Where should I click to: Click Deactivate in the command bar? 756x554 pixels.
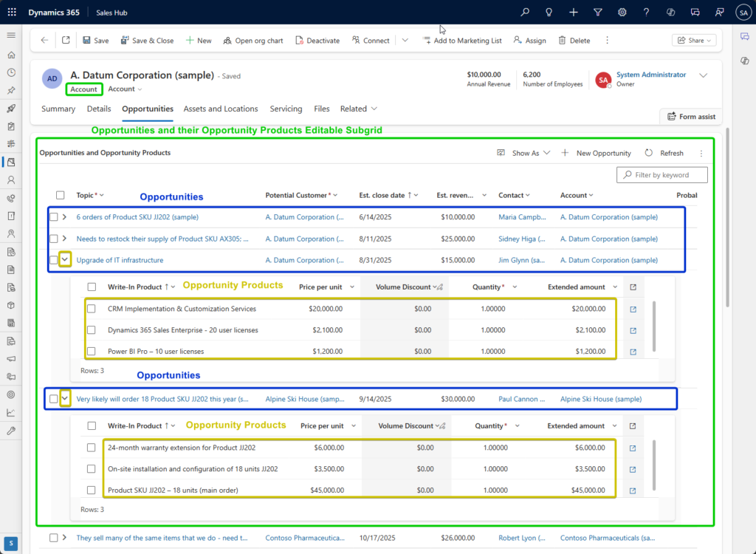tap(317, 41)
